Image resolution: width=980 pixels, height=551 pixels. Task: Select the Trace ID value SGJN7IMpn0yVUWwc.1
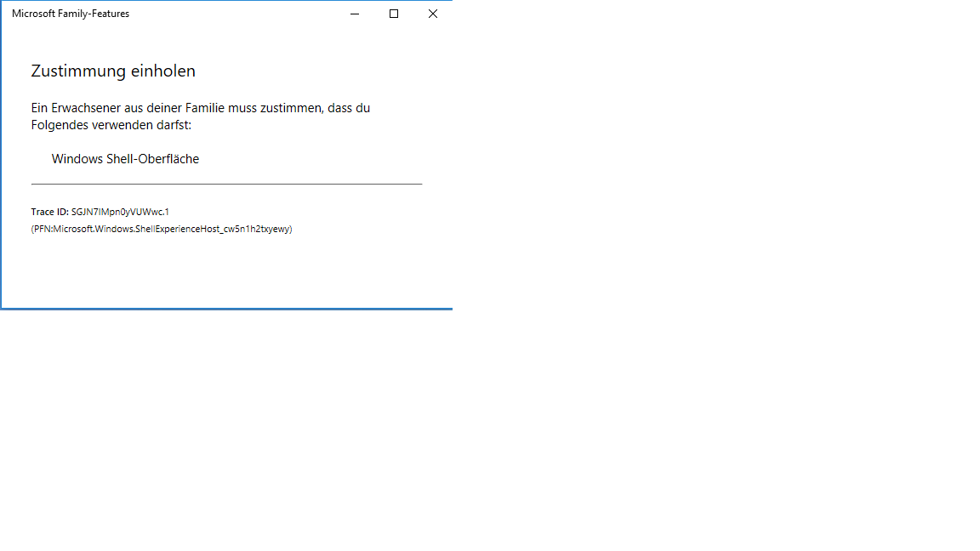click(120, 212)
